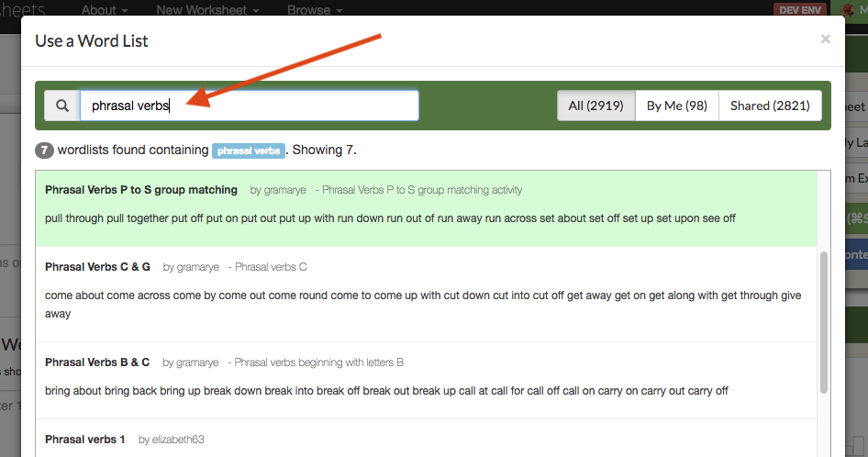Click the word list preview starting with "bring about bring back"
868x457 pixels.
[x=386, y=391]
